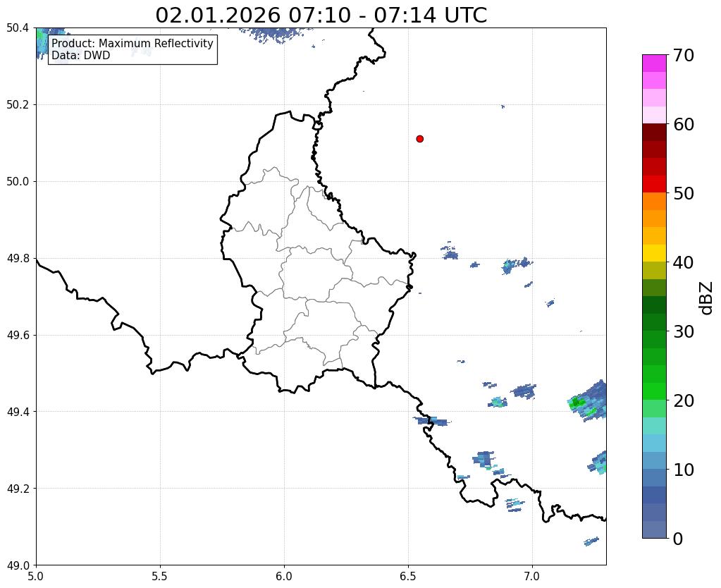Click the longitude tick label "6.0"
This screenshot has height=588, width=721.
point(284,577)
